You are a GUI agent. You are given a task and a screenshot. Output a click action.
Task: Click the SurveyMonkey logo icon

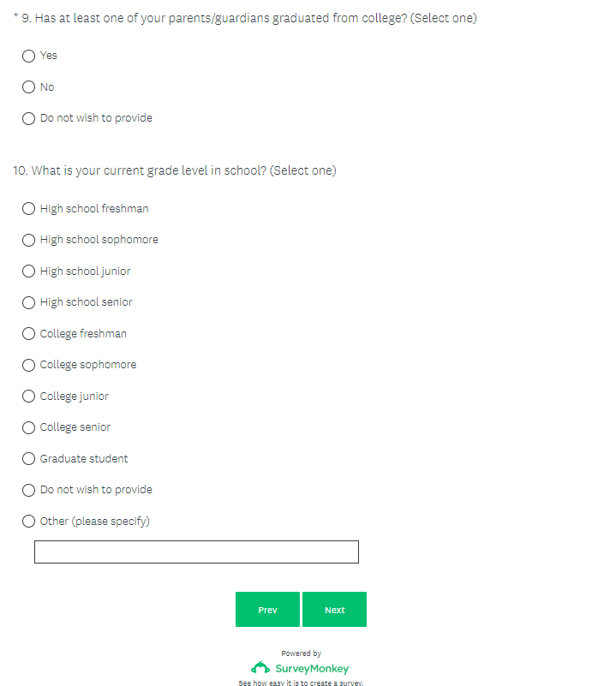click(x=260, y=668)
